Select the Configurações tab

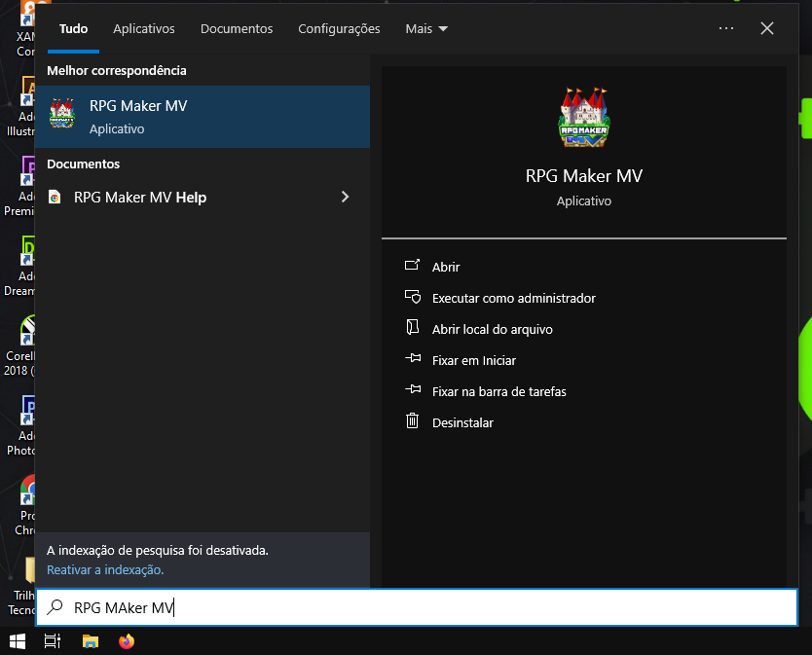pos(339,29)
